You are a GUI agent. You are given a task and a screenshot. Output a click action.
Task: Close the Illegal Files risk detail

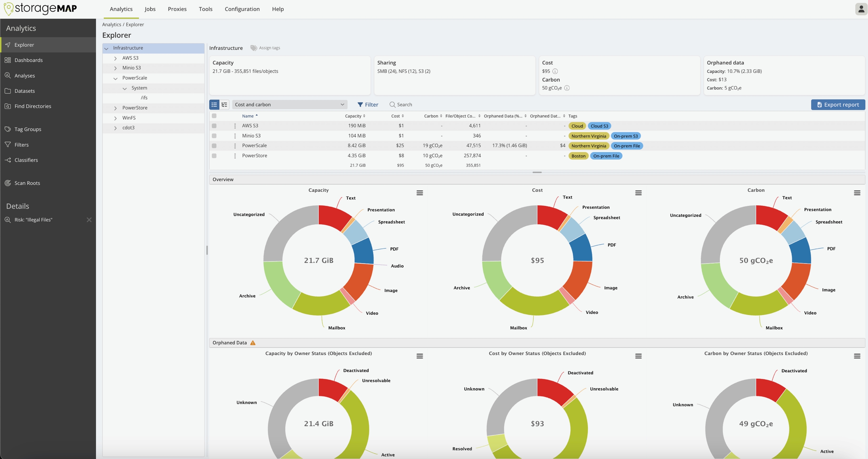tap(89, 220)
